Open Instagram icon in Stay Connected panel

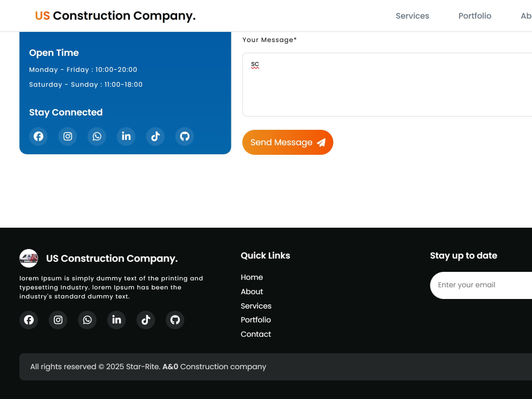tap(68, 136)
